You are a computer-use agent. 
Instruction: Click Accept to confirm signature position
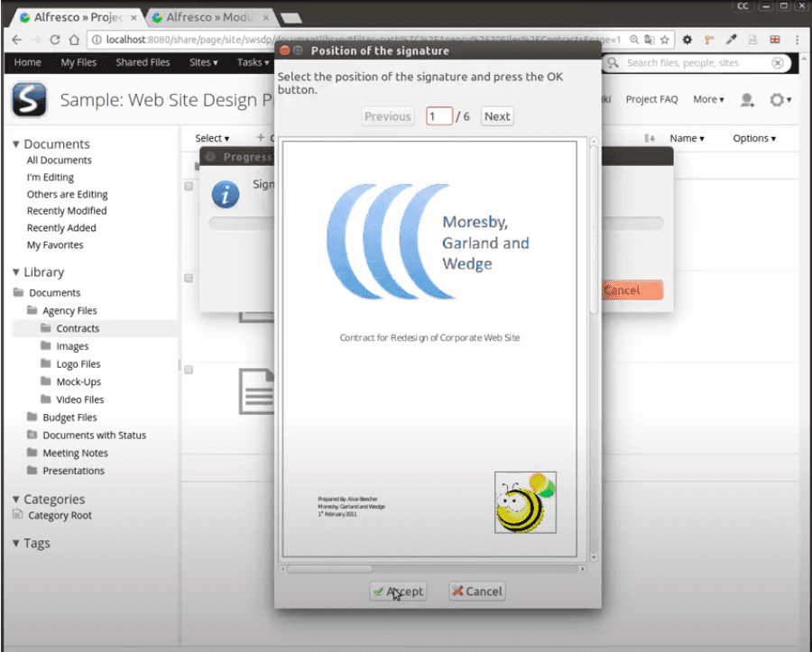pyautogui.click(x=398, y=591)
